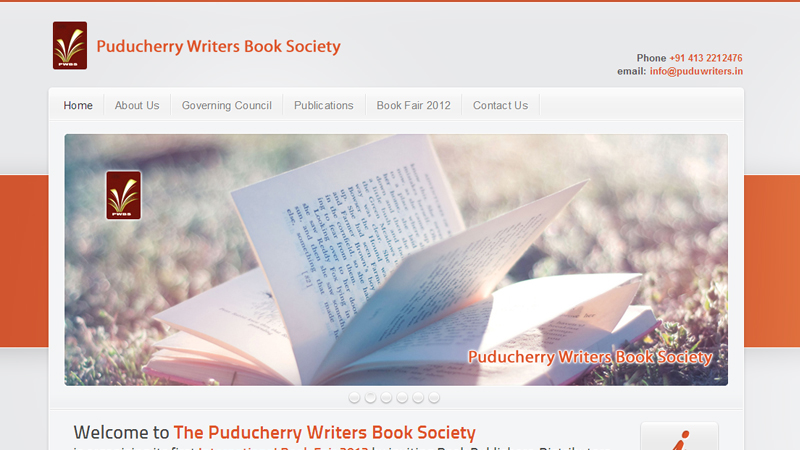
Task: Go to the About Us page
Action: coord(137,106)
